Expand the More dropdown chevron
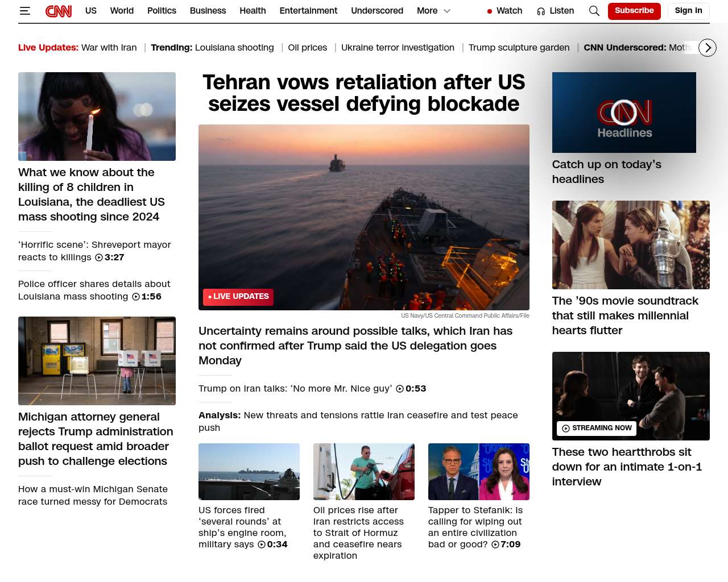 [447, 11]
